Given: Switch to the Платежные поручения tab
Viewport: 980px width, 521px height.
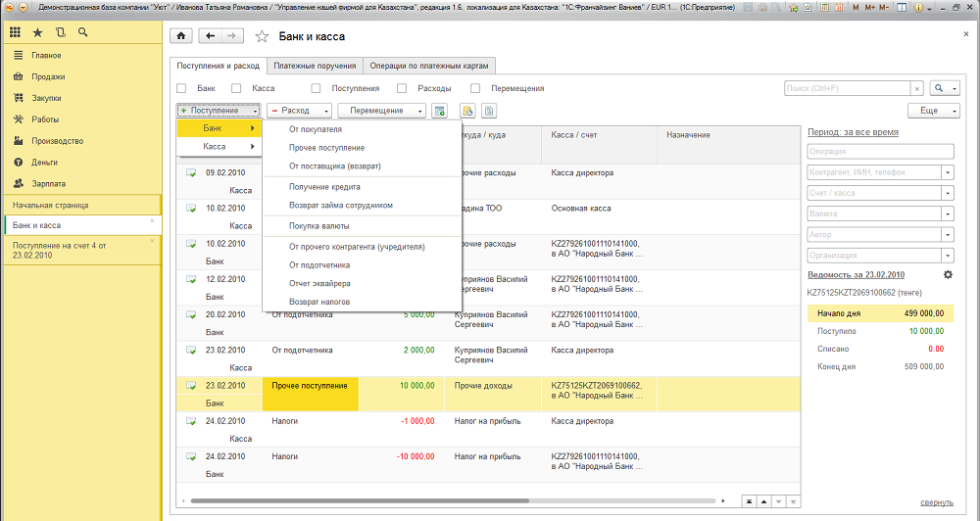Looking at the screenshot, I should point(313,66).
